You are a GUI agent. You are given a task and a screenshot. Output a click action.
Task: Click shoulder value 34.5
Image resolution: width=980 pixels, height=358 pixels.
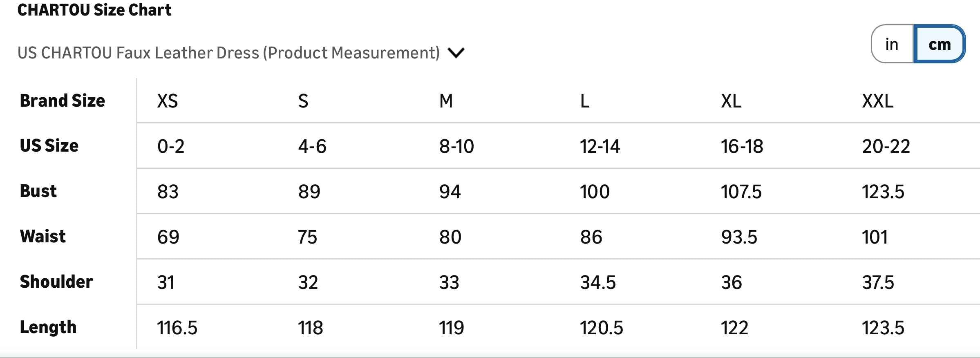[x=597, y=282]
